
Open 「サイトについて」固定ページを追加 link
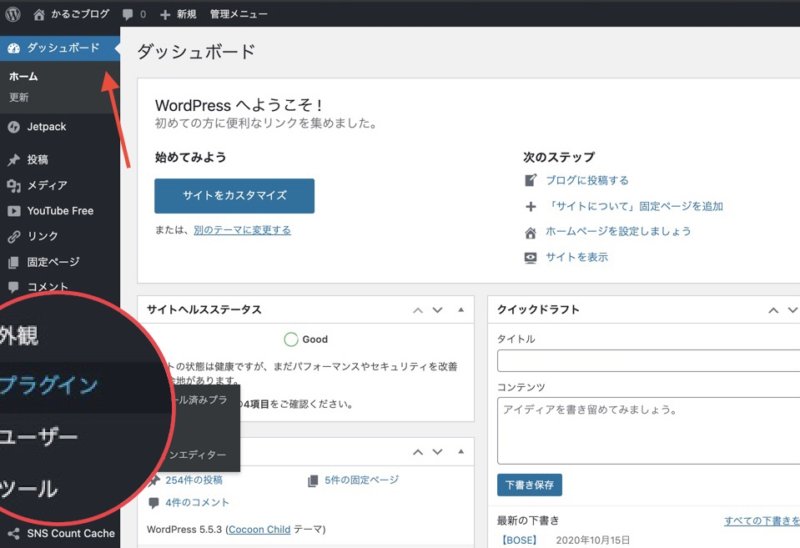(x=635, y=206)
